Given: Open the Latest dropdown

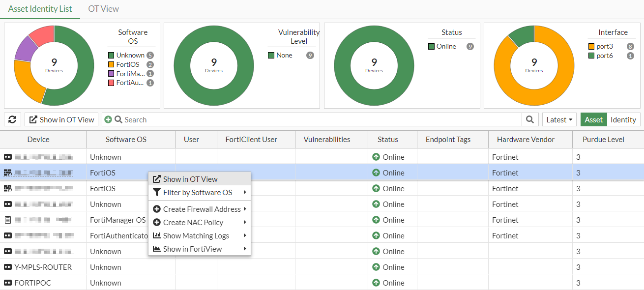Looking at the screenshot, I should point(559,119).
